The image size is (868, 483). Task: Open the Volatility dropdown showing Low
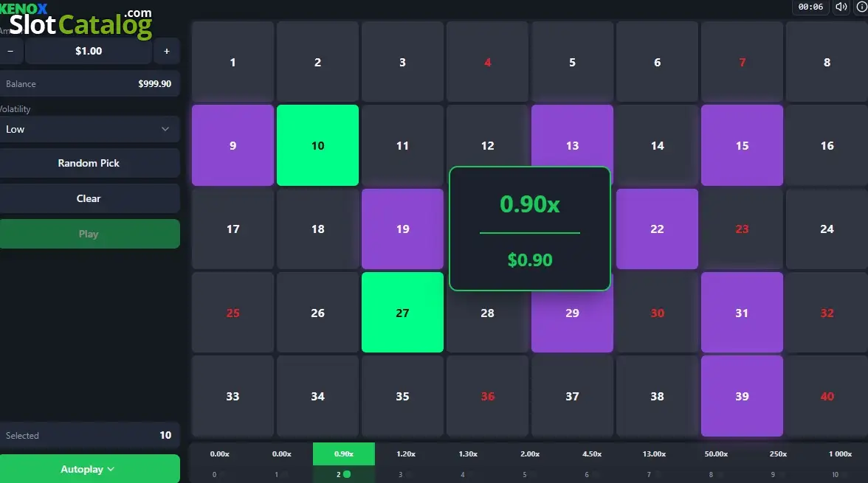coord(90,129)
